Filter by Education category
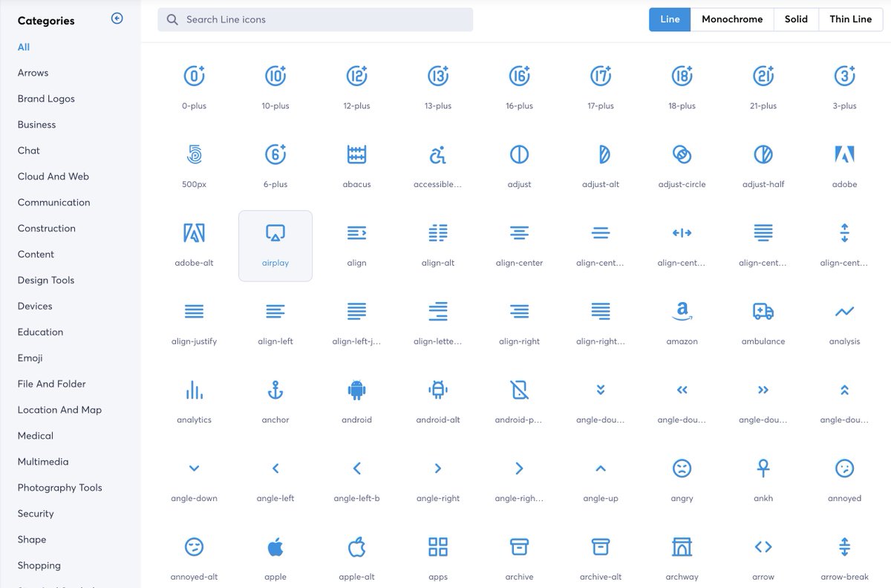The height and width of the screenshot is (588, 891). (40, 333)
